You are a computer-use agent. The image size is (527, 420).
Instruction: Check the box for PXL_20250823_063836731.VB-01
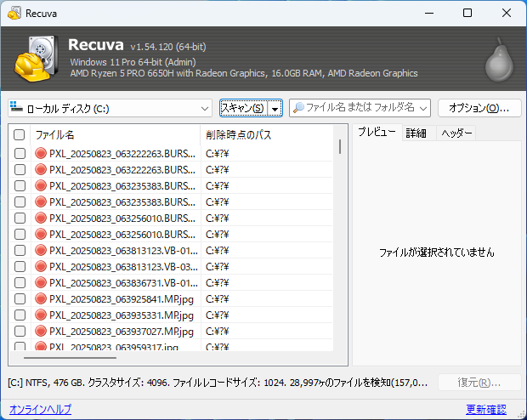(20, 283)
